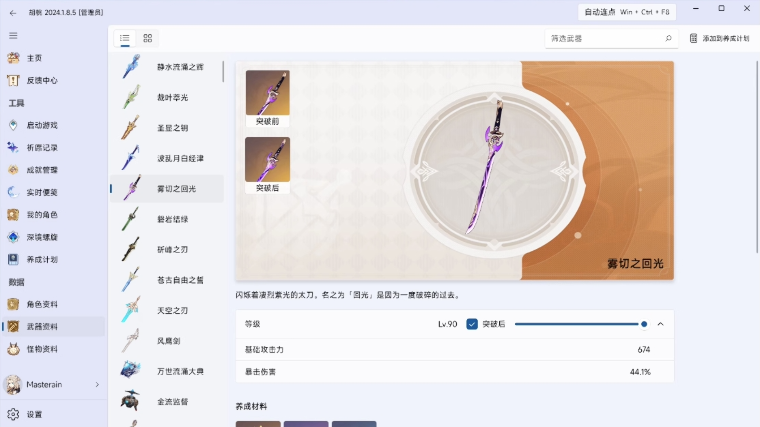Image resolution: width=760 pixels, height=427 pixels.
Task: Select weapon 万世流涌大典
Action: click(x=167, y=371)
